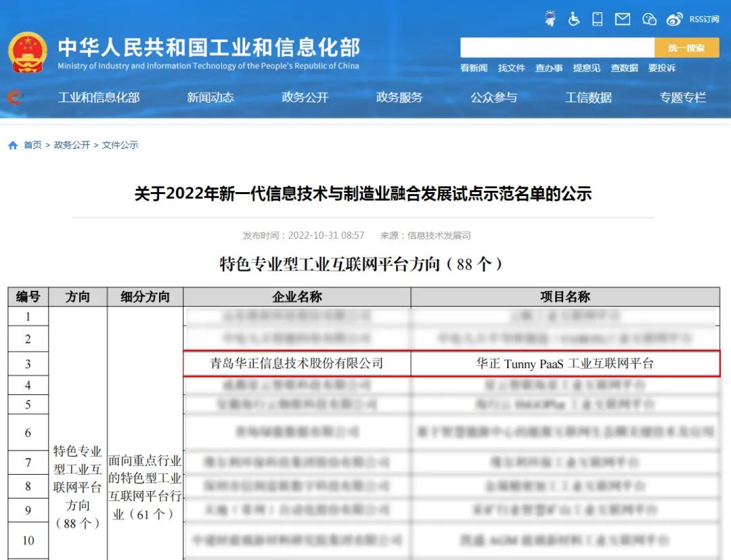The height and width of the screenshot is (560, 731).
Task: Click the 华正 Tunny PaaS 工业互联网平台 cell
Action: (x=565, y=363)
